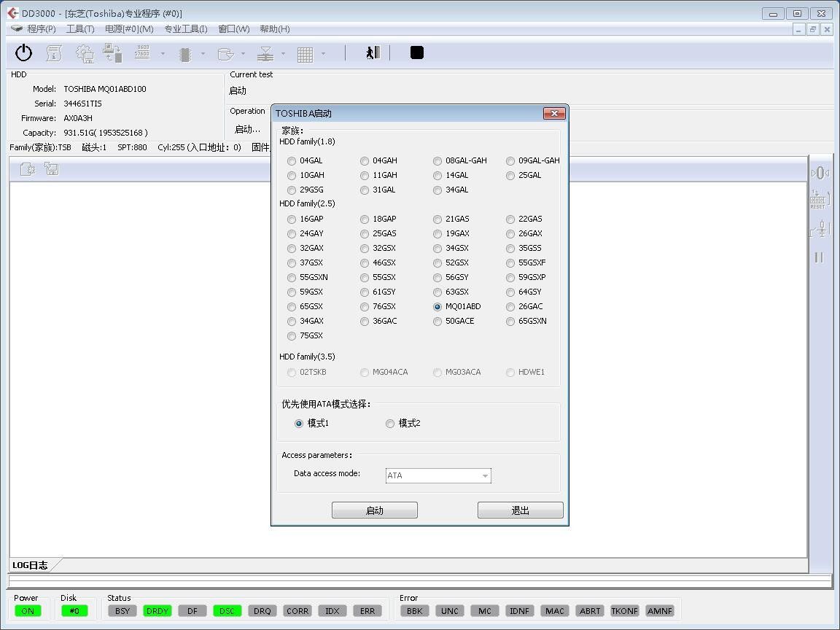Expand the hourglass icon dropdown arrow

[283, 53]
